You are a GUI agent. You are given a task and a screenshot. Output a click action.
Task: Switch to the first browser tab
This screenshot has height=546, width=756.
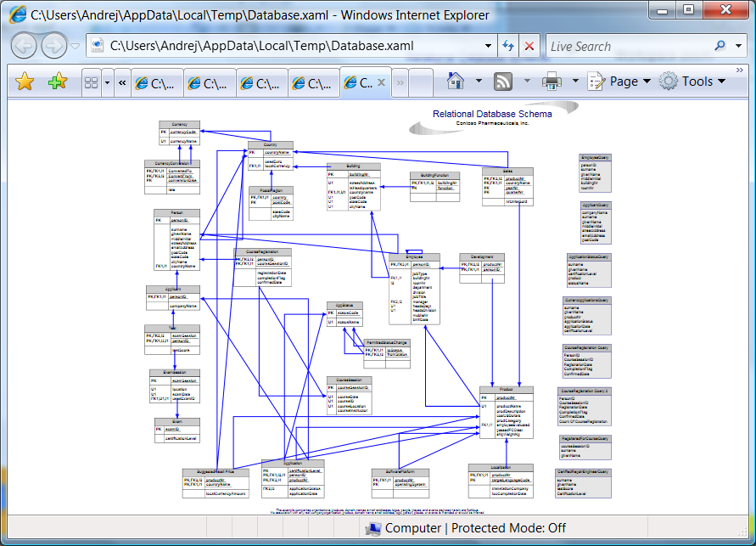coord(155,83)
